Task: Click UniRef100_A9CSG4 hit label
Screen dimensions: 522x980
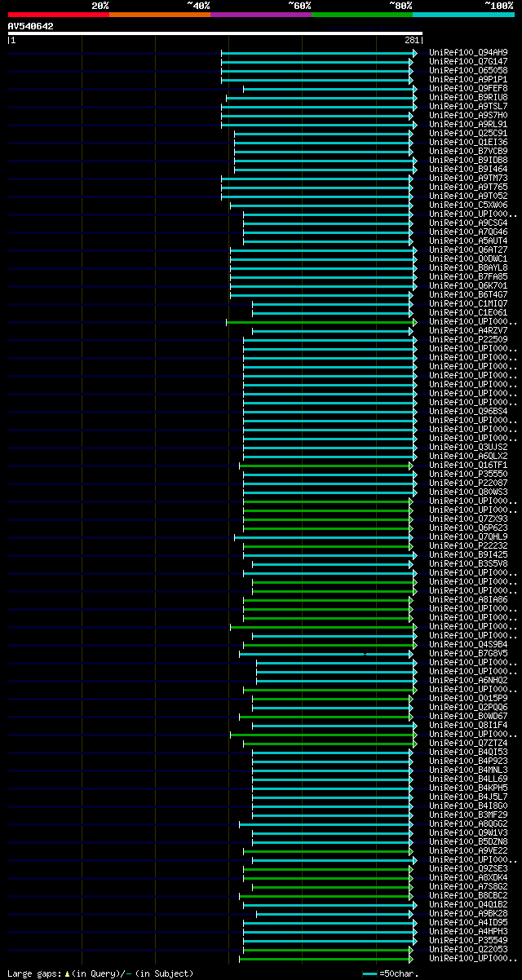Action: point(468,223)
